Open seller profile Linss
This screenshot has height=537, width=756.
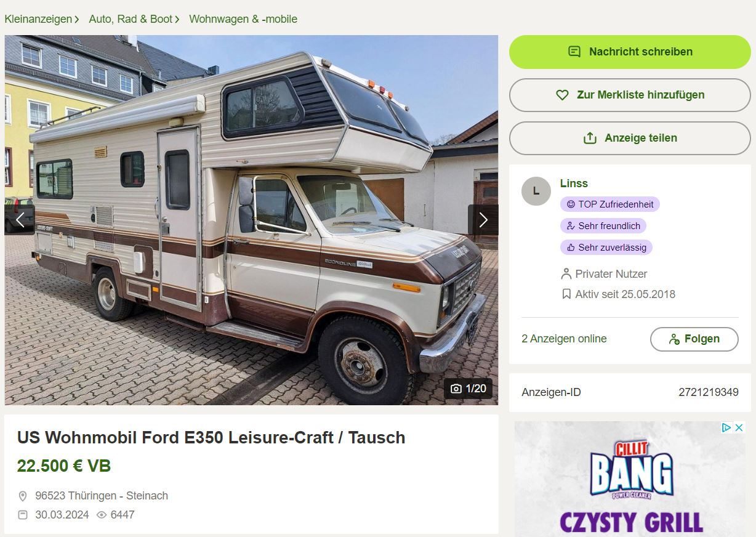point(574,184)
